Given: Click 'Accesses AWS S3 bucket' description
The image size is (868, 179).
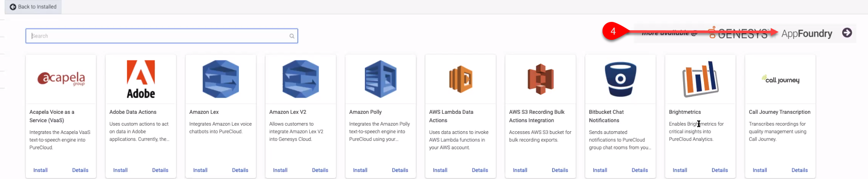Looking at the screenshot, I should (x=540, y=136).
